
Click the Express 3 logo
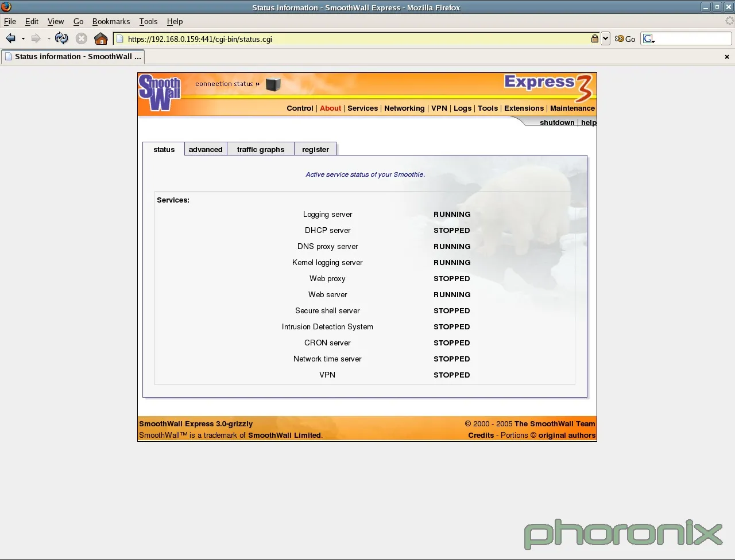[x=548, y=87]
